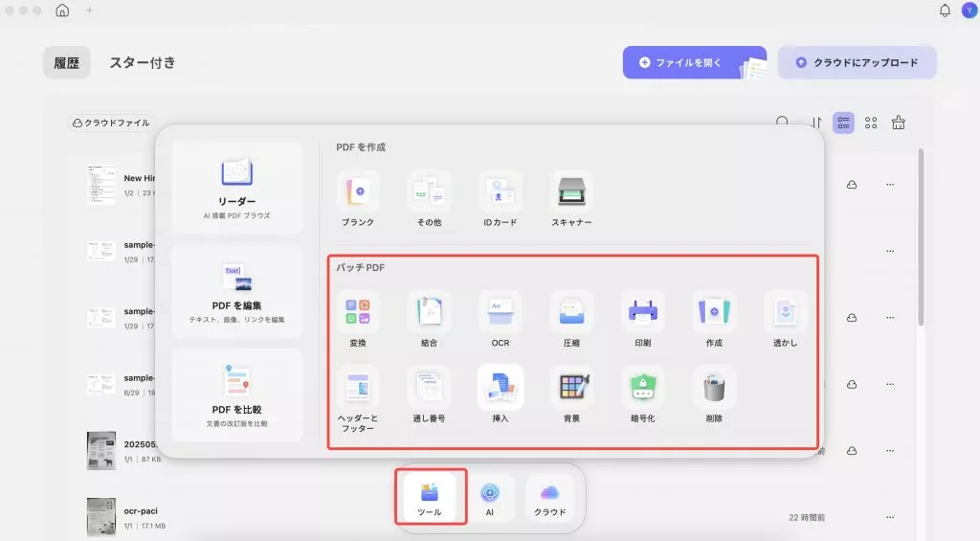This screenshot has width=980, height=541.
Task: Open more options for New Hir file
Action: (x=890, y=185)
